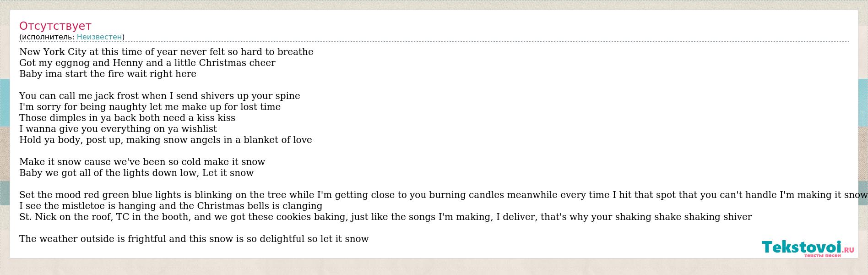Click the lyric "Hold ya body, post up"
This screenshot has height=275, width=868.
[166, 140]
